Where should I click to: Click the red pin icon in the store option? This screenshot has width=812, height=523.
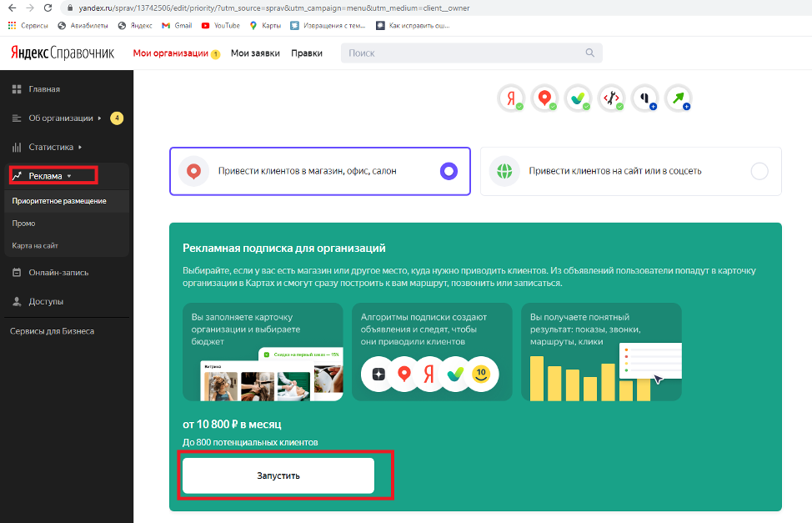click(193, 171)
